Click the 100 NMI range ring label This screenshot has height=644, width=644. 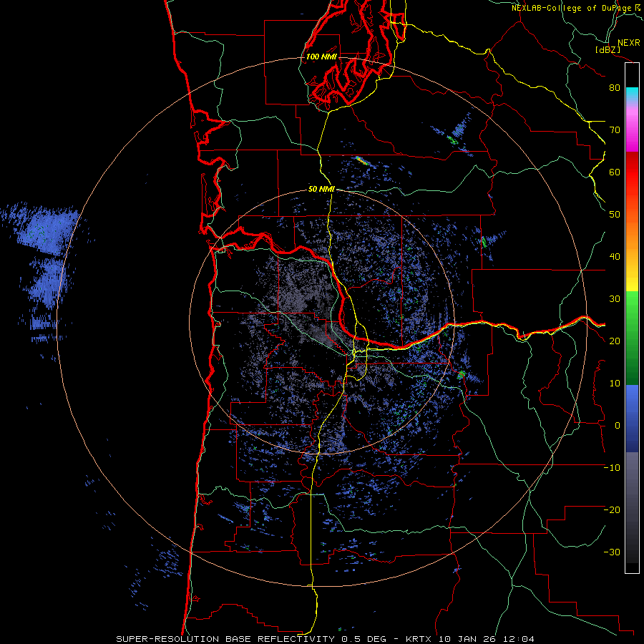pos(321,57)
